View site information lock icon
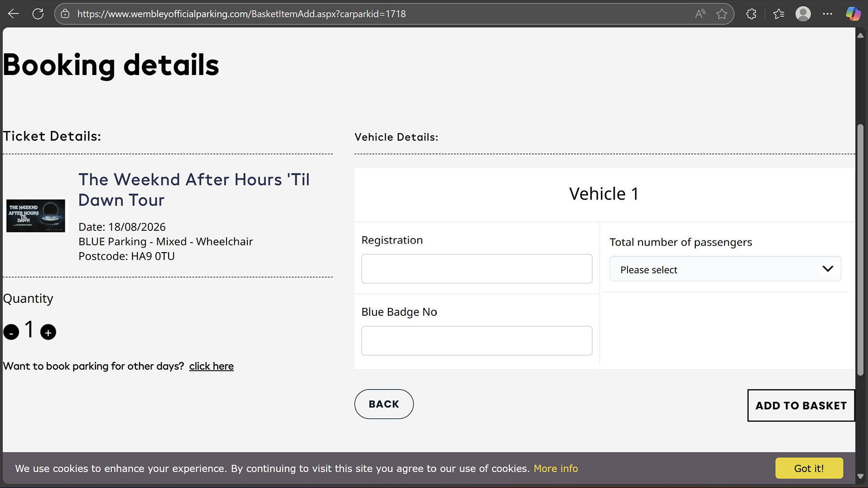This screenshot has width=868, height=488. click(x=65, y=14)
